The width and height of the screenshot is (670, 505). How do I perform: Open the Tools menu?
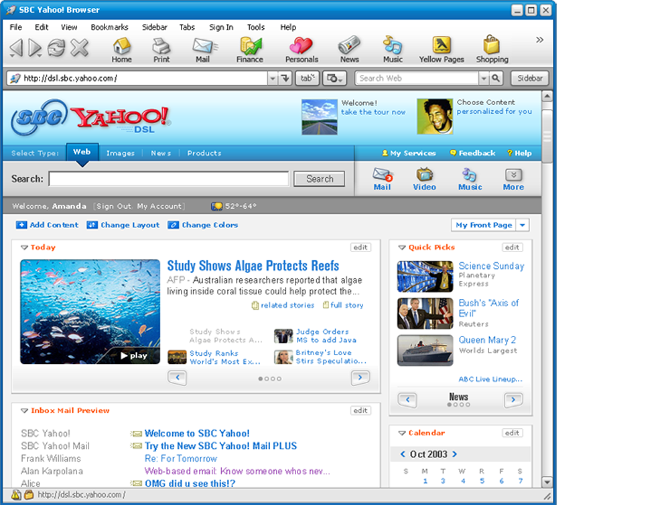[256, 27]
